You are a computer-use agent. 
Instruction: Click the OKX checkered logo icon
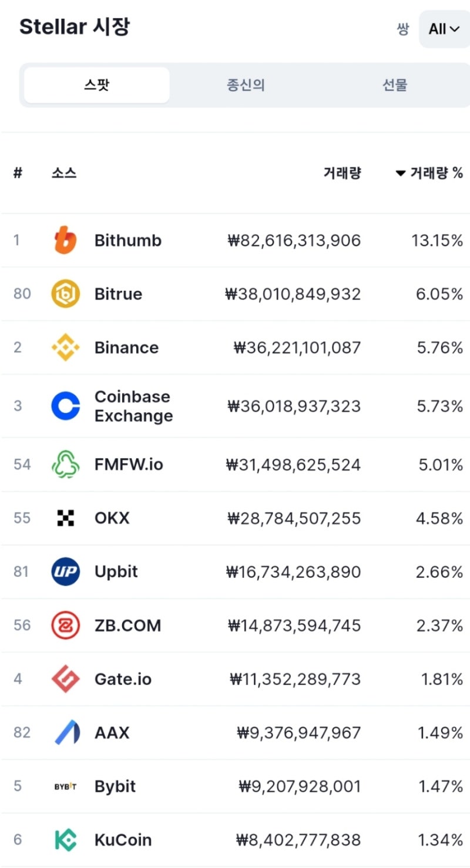point(65,518)
